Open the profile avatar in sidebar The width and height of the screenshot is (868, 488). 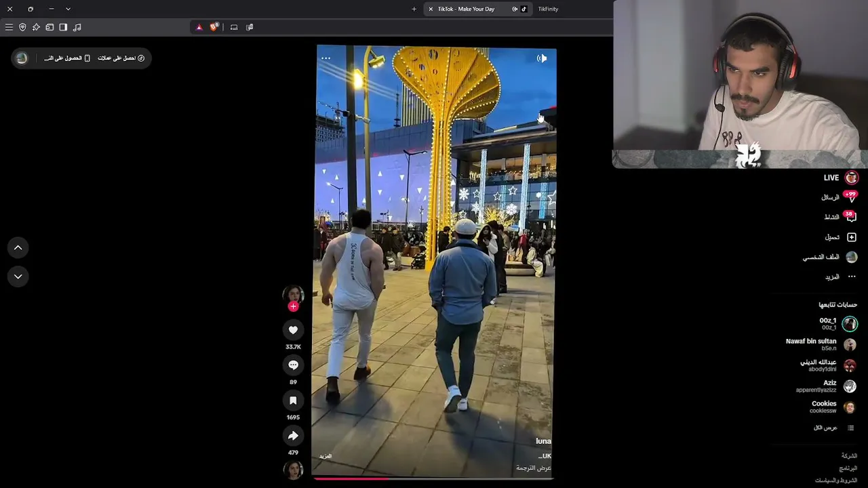[852, 257]
